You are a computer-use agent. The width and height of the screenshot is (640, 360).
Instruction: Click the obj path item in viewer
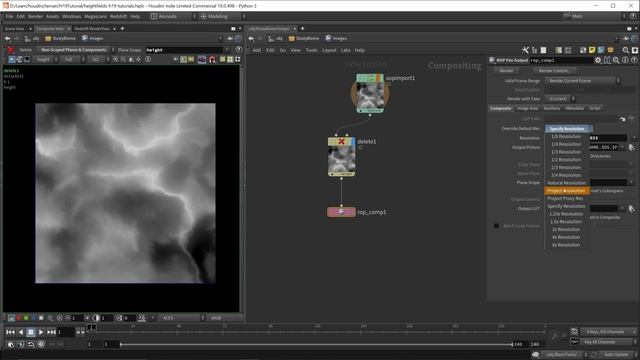[32, 38]
